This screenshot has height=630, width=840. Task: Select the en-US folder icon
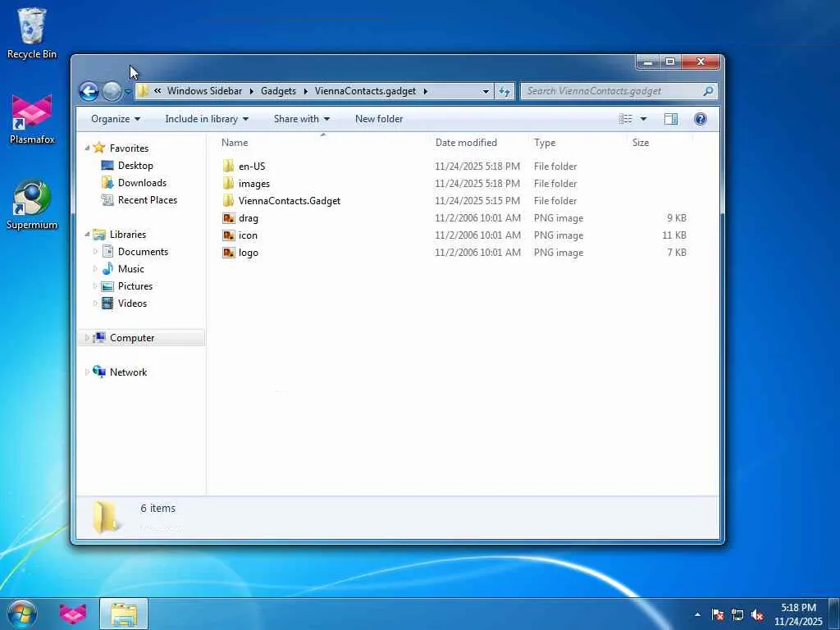coord(229,166)
